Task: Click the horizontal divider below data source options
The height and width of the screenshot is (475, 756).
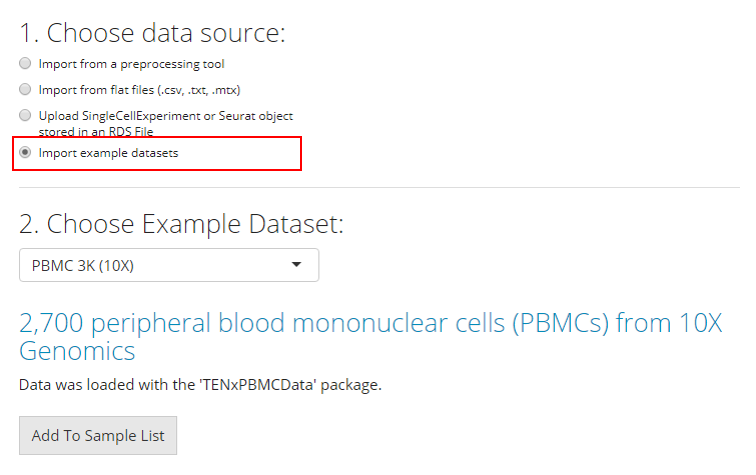Action: (380, 187)
